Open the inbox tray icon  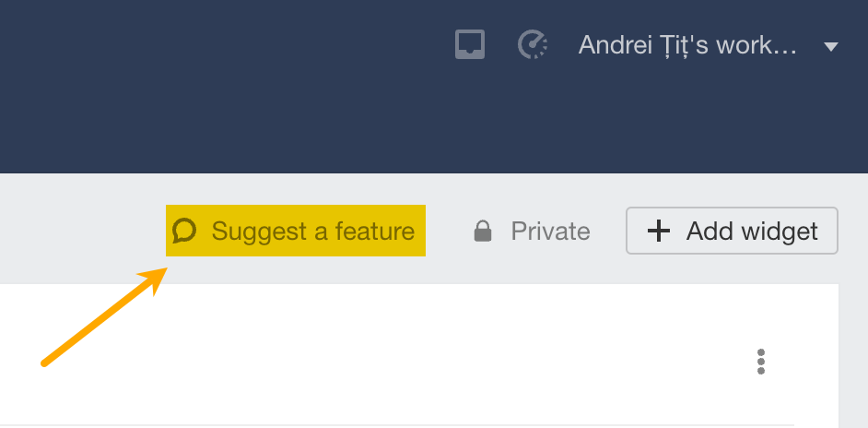(x=470, y=44)
